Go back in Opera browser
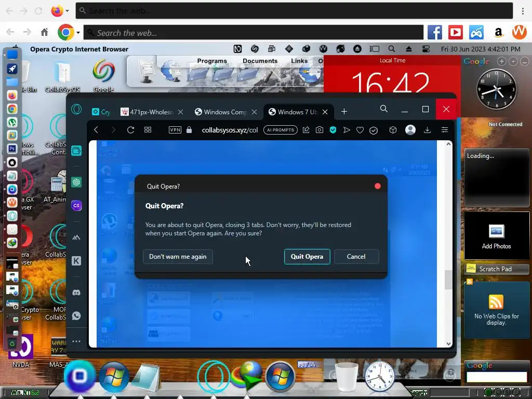 point(96,130)
